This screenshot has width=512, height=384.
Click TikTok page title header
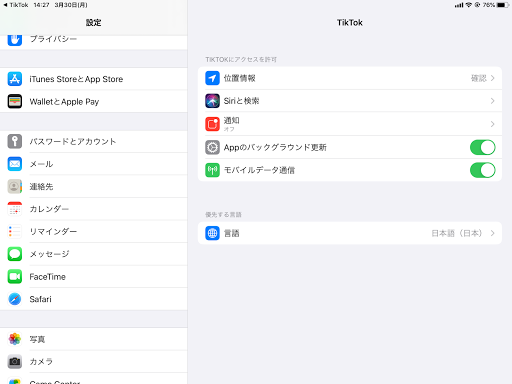point(350,23)
